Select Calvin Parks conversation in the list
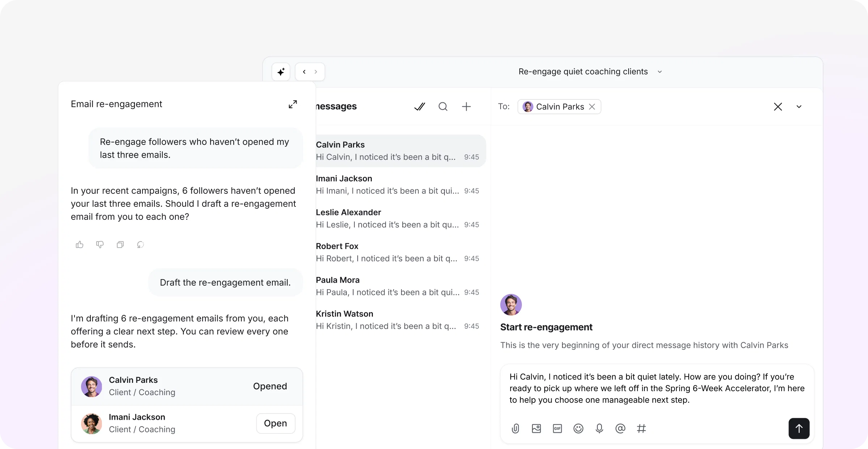The image size is (868, 449). pyautogui.click(x=401, y=151)
